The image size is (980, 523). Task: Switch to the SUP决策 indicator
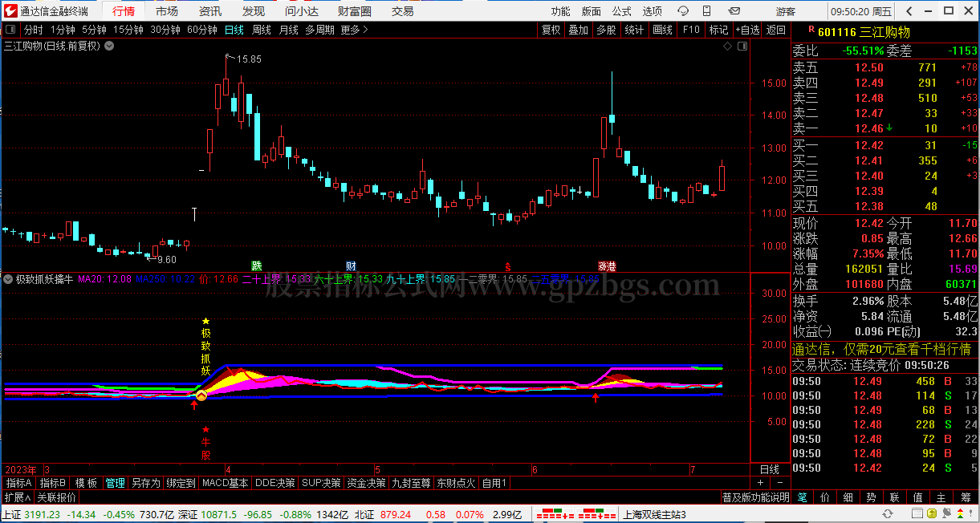pyautogui.click(x=321, y=483)
